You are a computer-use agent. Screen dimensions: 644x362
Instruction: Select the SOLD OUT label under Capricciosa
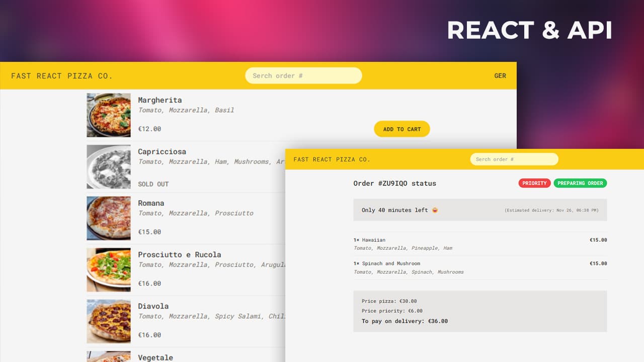click(153, 184)
